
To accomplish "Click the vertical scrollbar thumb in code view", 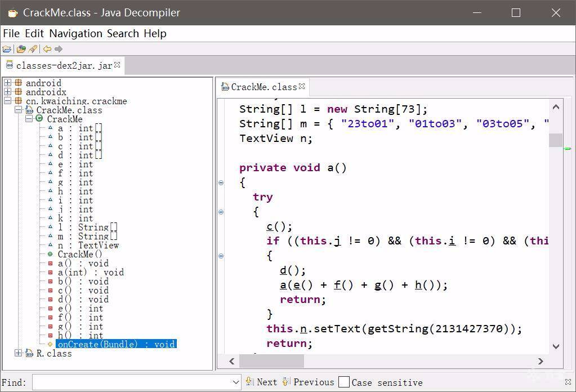I will (x=556, y=140).
